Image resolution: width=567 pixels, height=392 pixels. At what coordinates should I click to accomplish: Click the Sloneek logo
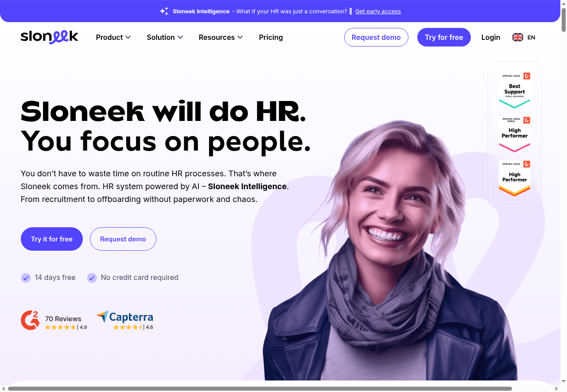tap(49, 37)
